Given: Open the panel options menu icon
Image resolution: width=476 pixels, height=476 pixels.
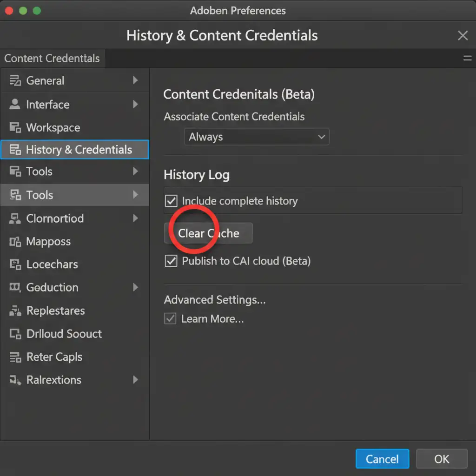Looking at the screenshot, I should [467, 59].
